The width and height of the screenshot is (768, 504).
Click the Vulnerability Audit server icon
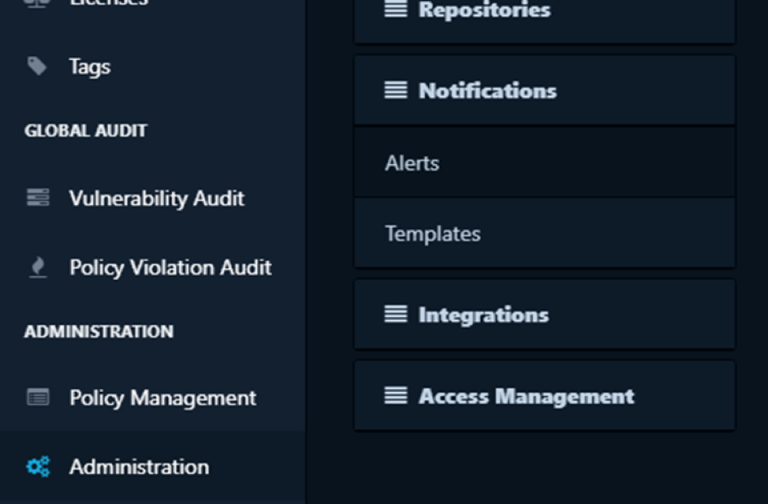tap(38, 197)
